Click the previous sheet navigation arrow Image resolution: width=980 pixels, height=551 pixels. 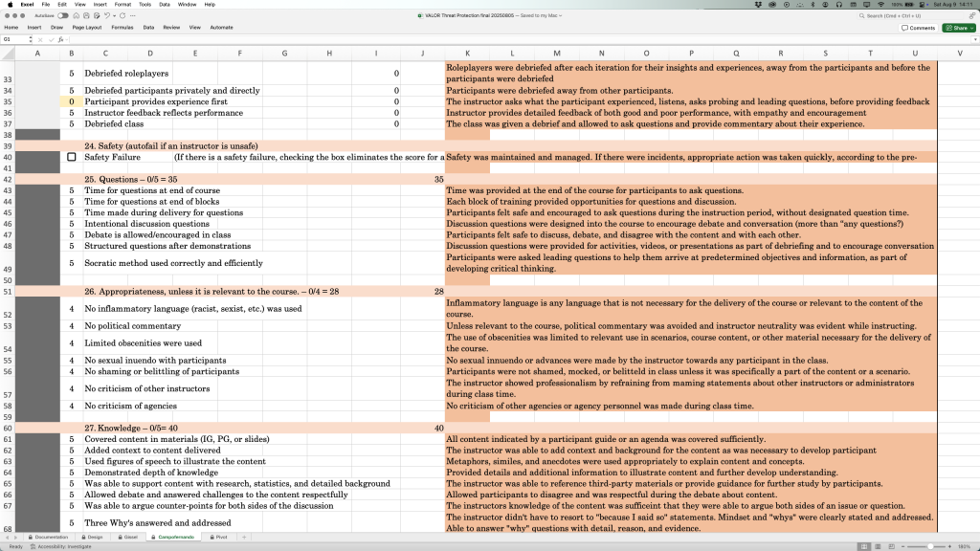pyautogui.click(x=7, y=538)
